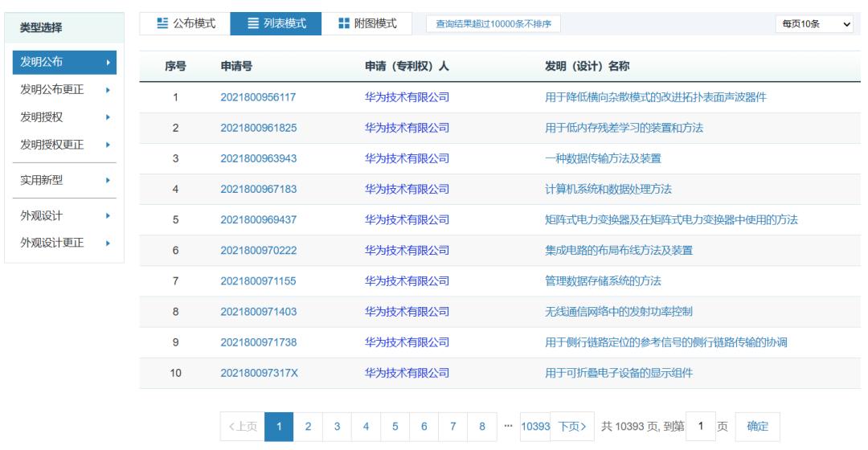The height and width of the screenshot is (450, 868).
Task: Click the 确定 confirm page button
Action: (757, 426)
